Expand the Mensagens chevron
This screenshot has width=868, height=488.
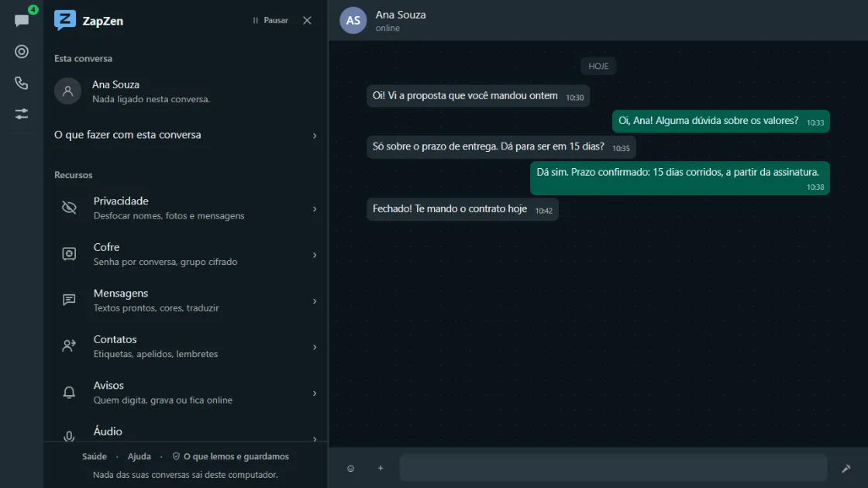315,301
